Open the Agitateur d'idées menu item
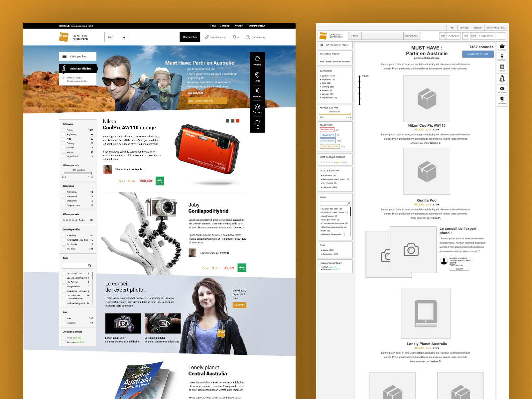Viewport: 532px width, 399px height. coord(78,68)
